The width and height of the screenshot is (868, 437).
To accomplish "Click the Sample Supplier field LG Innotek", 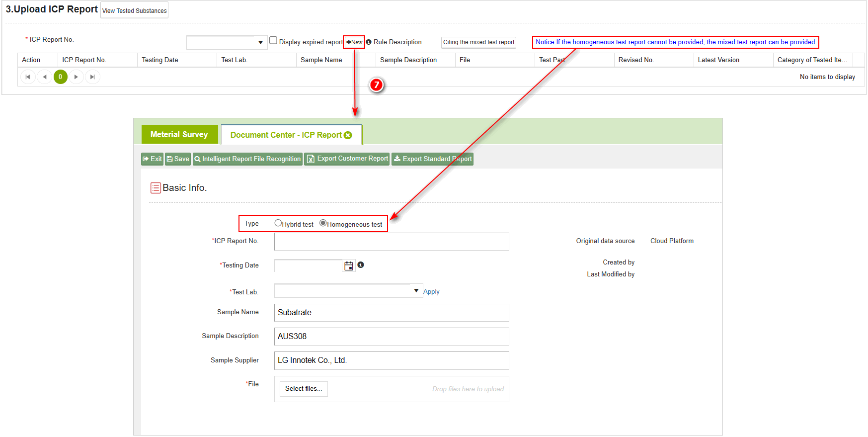I will tap(392, 361).
